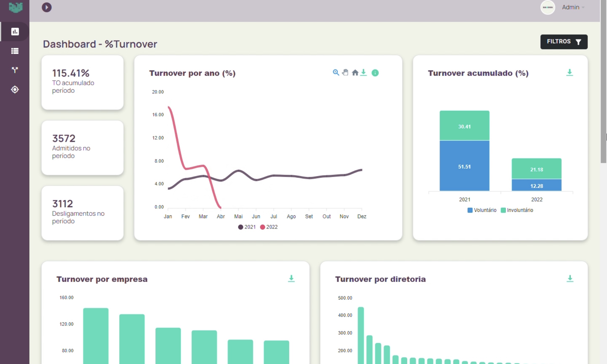Click the vertical page scrollbar
Image resolution: width=607 pixels, height=364 pixels.
coord(603,81)
